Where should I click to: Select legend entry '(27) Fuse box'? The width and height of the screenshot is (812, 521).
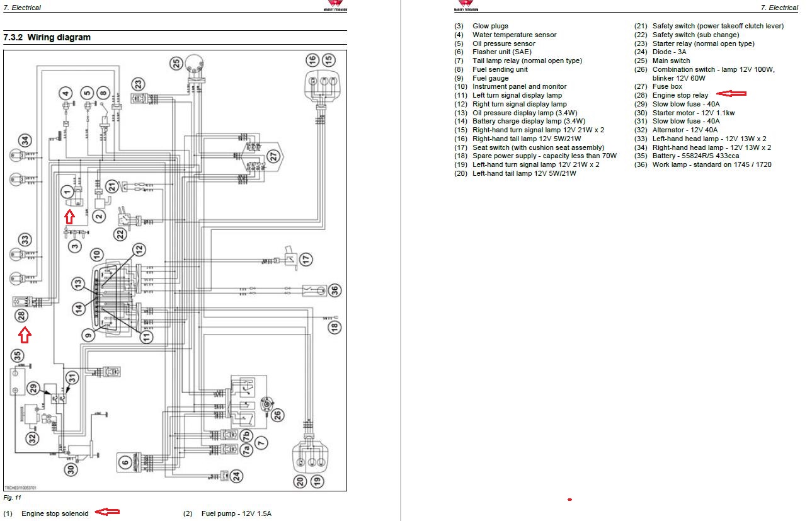point(658,86)
